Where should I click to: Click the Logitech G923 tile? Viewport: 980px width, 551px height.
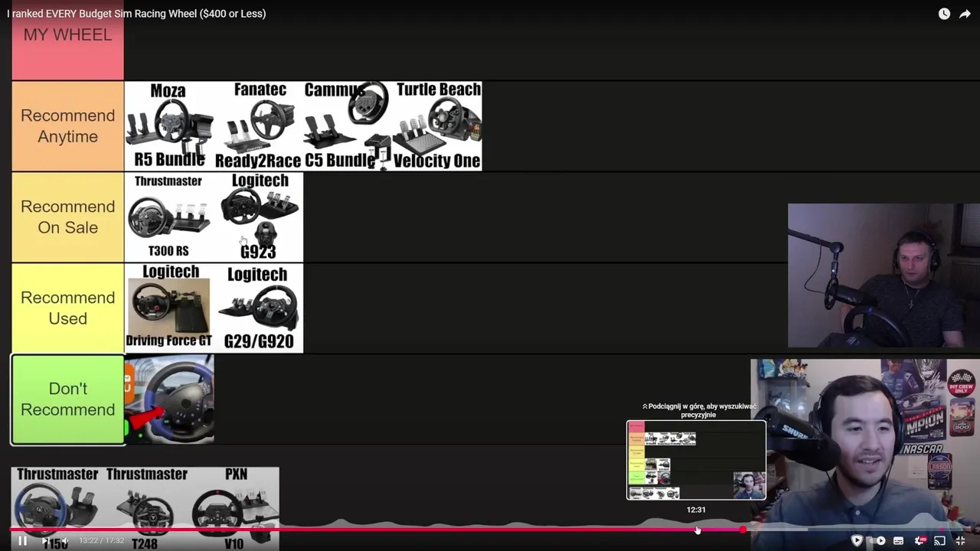point(259,217)
